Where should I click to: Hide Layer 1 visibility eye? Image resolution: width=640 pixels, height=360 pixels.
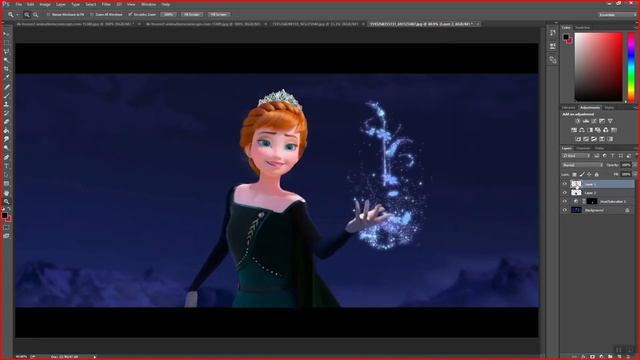pos(565,184)
